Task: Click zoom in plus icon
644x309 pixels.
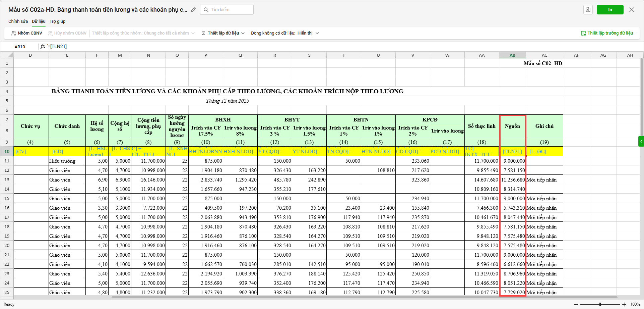Action: coord(624,304)
